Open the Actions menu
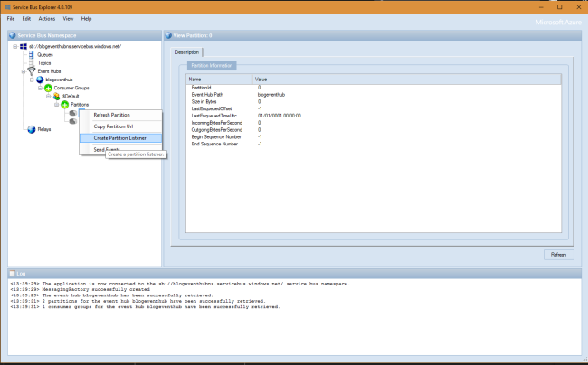This screenshot has height=365, width=588. coord(47,19)
